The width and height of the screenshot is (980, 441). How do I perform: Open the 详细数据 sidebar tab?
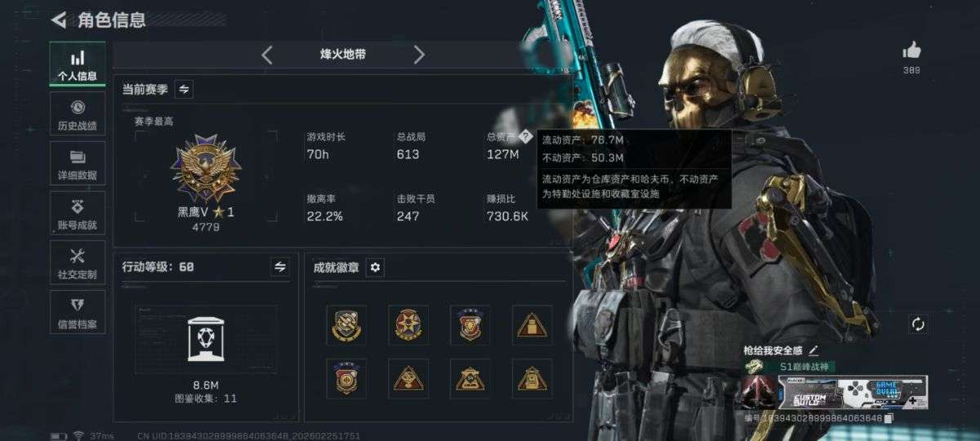(77, 163)
